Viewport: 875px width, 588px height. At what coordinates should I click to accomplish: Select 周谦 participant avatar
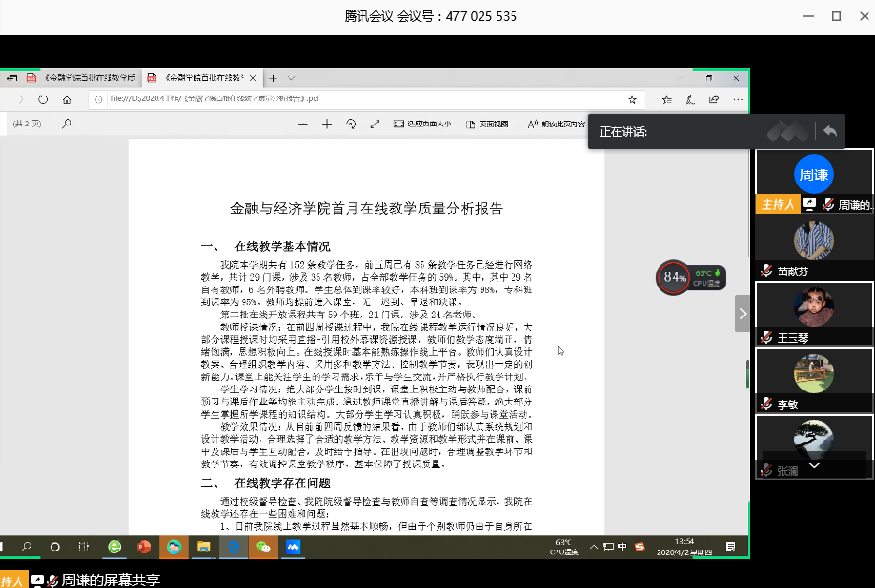click(x=813, y=174)
